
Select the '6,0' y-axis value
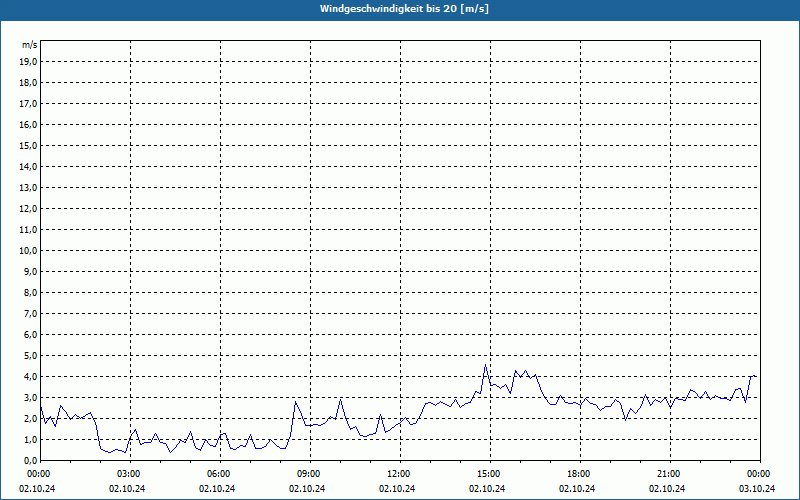click(x=30, y=334)
